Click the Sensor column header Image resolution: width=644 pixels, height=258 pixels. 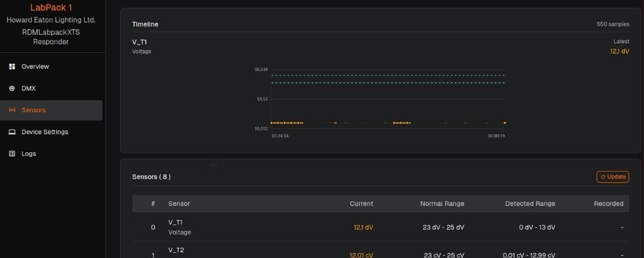[179, 204]
